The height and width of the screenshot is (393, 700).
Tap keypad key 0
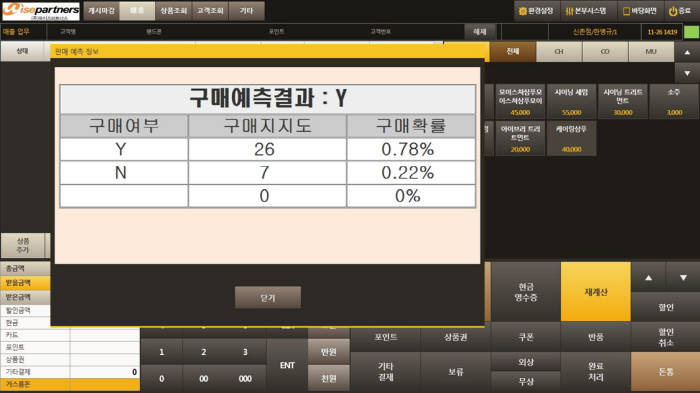pyautogui.click(x=162, y=379)
